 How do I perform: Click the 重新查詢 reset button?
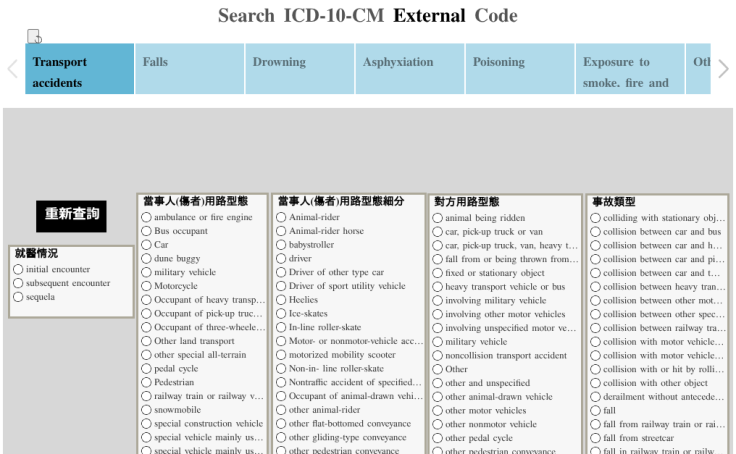(71, 216)
